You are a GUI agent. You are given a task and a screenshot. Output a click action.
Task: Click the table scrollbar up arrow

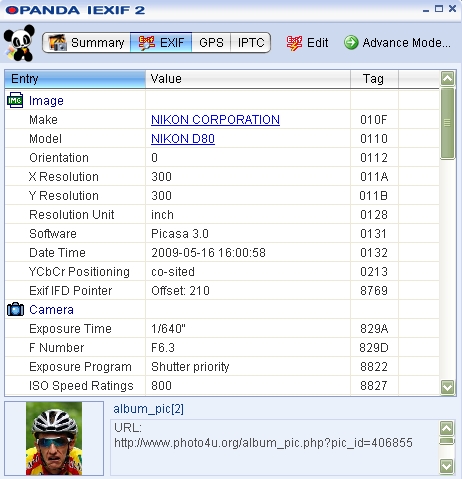(x=447, y=79)
